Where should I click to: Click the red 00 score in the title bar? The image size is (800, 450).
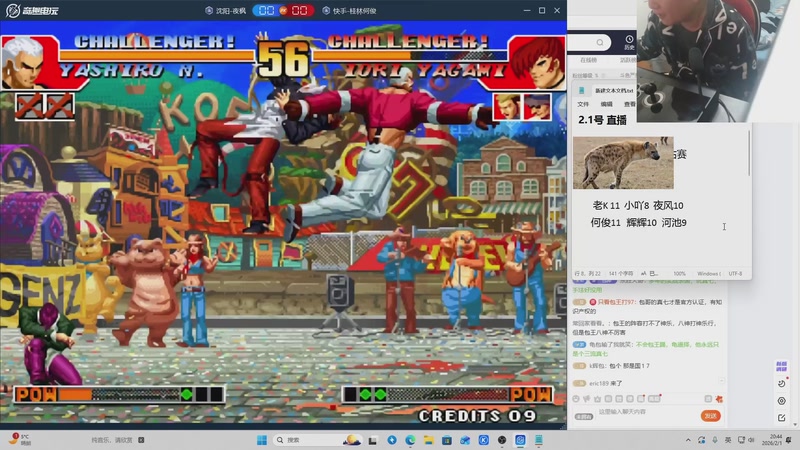(299, 11)
